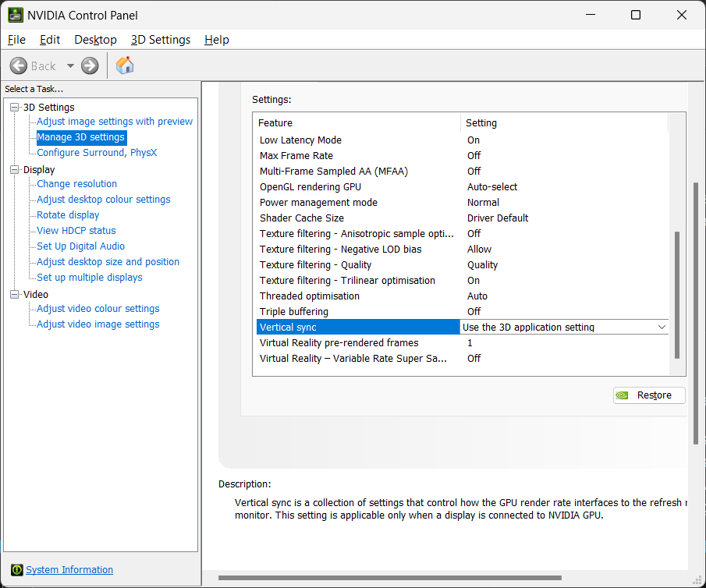Close the NVIDIA Control Panel window
Viewport: 706px width, 588px height.
pyautogui.click(x=682, y=15)
